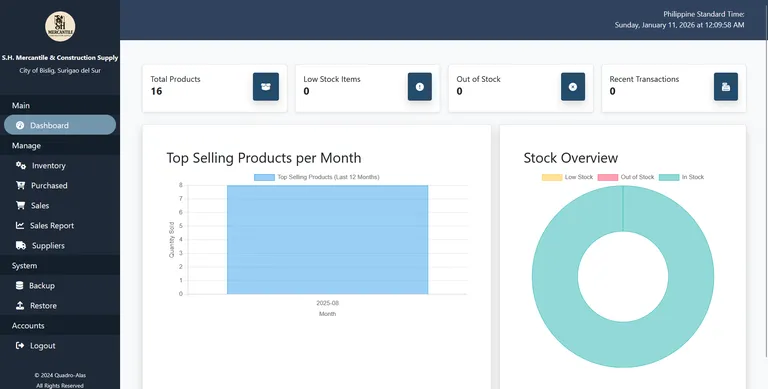The image size is (768, 389).
Task: Toggle the Top Selling Products legend entry
Action: point(316,177)
